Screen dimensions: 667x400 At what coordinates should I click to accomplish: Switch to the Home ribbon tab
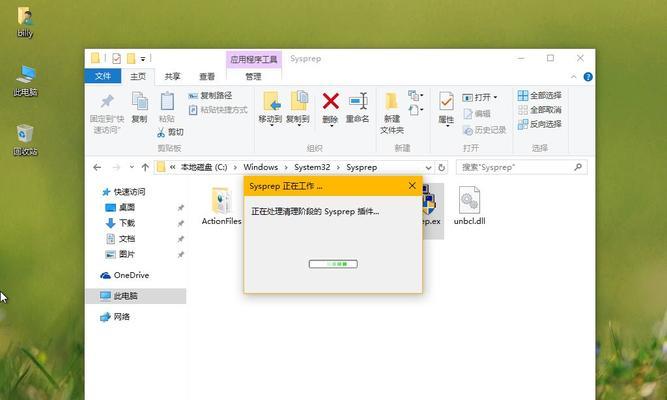coord(138,76)
